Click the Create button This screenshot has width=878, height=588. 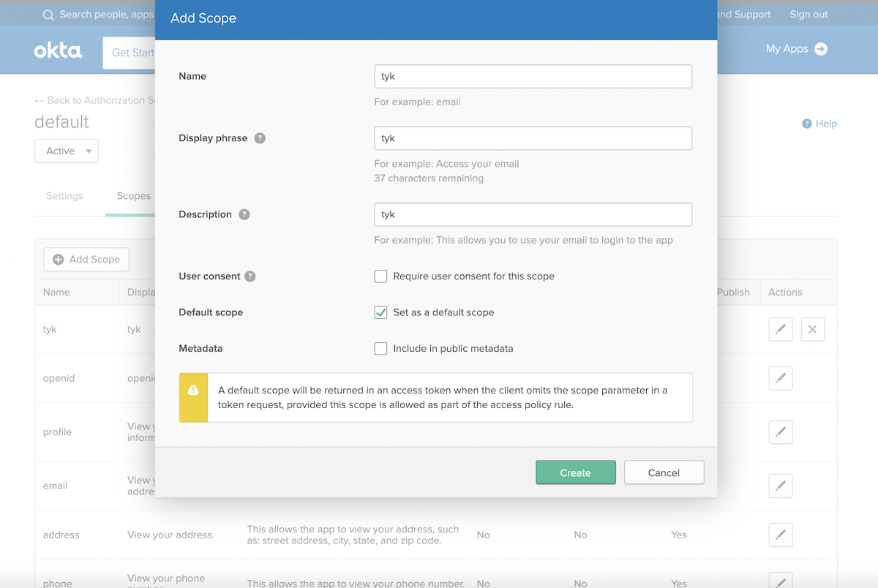pos(575,472)
